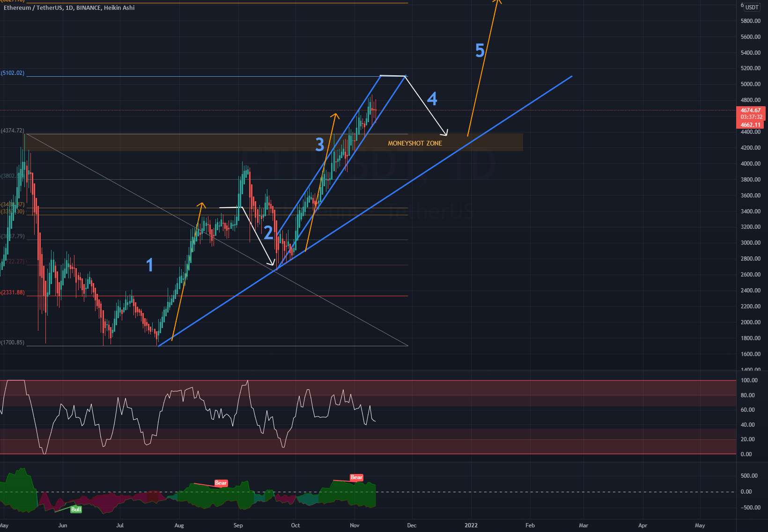Click 4000.00 on the price scale
The width and height of the screenshot is (768, 532).
pos(750,164)
